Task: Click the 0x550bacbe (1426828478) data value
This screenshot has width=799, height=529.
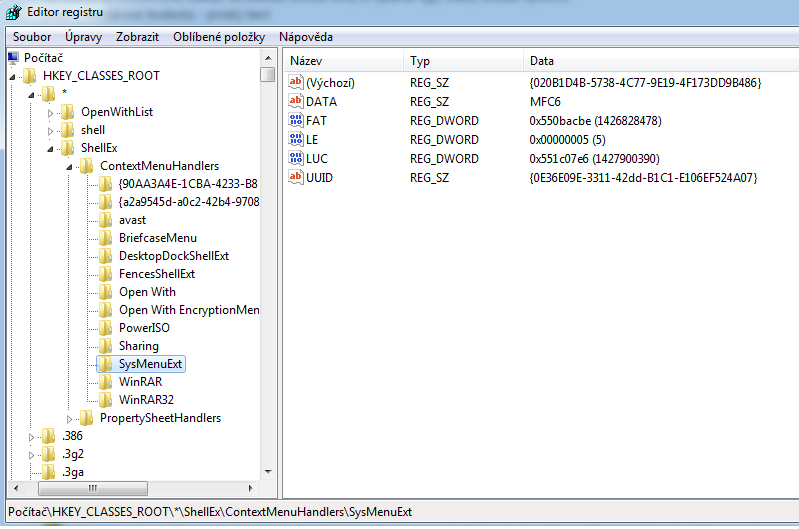Action: click(595, 121)
